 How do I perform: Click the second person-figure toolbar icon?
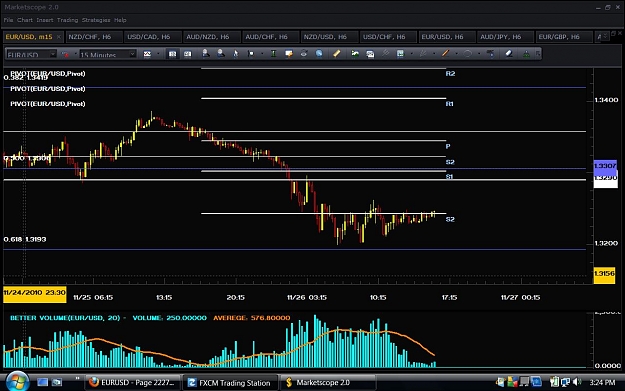click(220, 53)
